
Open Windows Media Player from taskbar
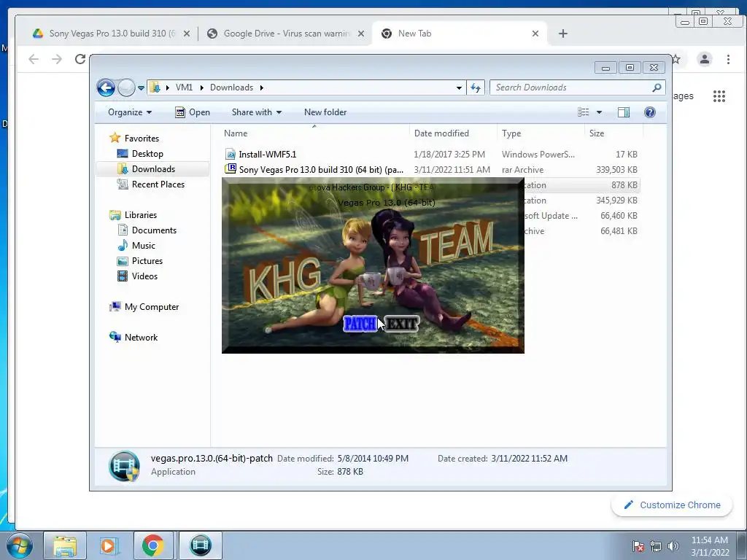point(109,545)
